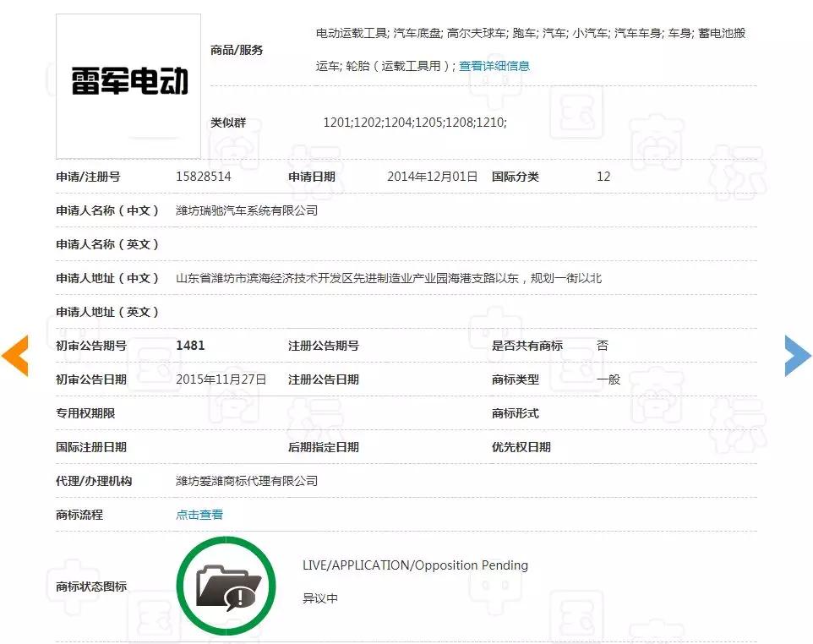Select similar group codes 1201;1202;1204
Image resolution: width=813 pixels, height=644 pixels.
(x=415, y=123)
